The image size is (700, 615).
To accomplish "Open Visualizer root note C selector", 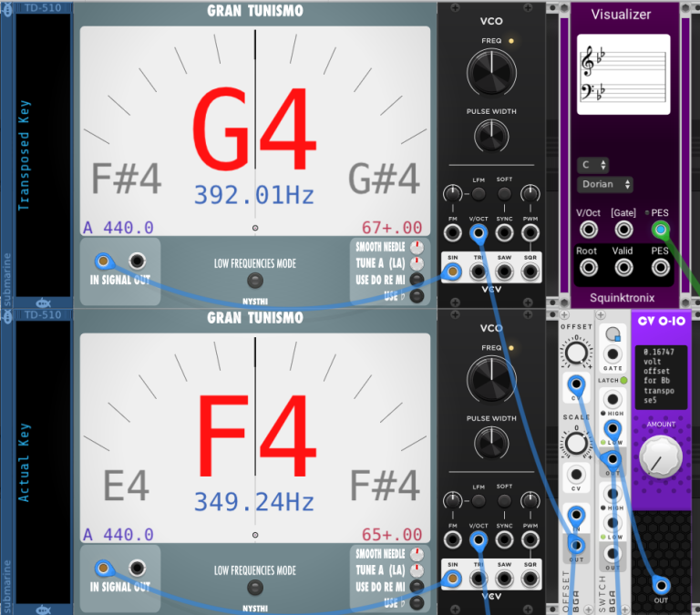I will pos(592,165).
